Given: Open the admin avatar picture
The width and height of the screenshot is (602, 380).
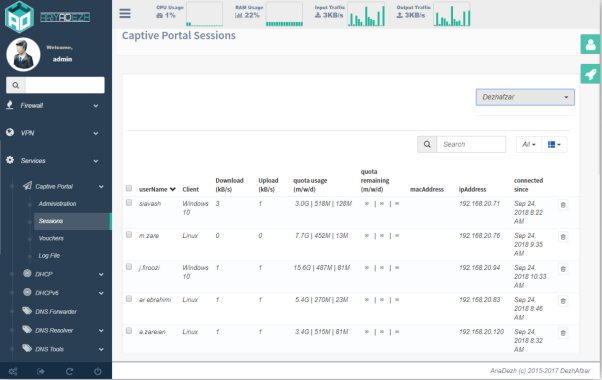Looking at the screenshot, I should tap(23, 55).
